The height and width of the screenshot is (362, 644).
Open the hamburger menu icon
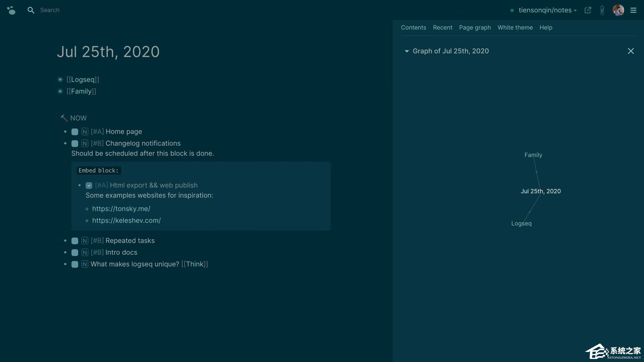tap(633, 10)
